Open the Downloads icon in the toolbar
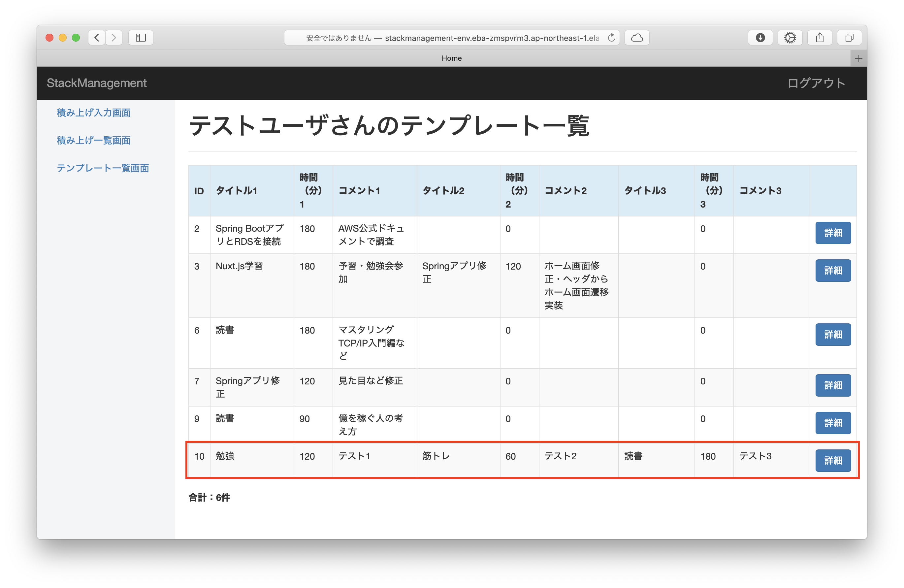Image resolution: width=904 pixels, height=588 pixels. tap(760, 38)
